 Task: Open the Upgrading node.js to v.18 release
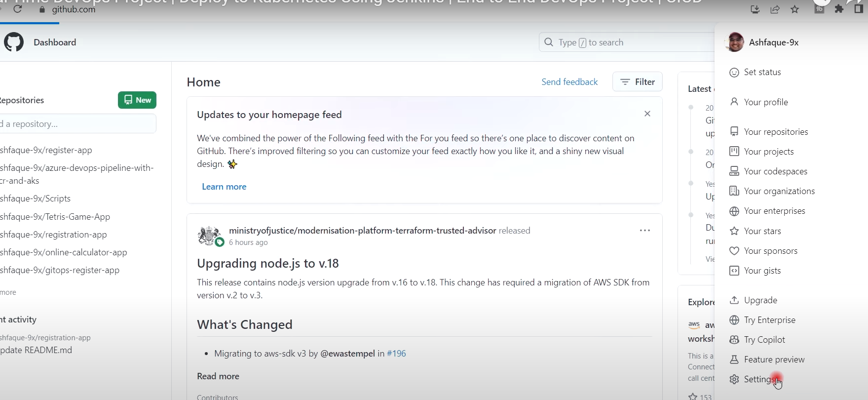[268, 263]
